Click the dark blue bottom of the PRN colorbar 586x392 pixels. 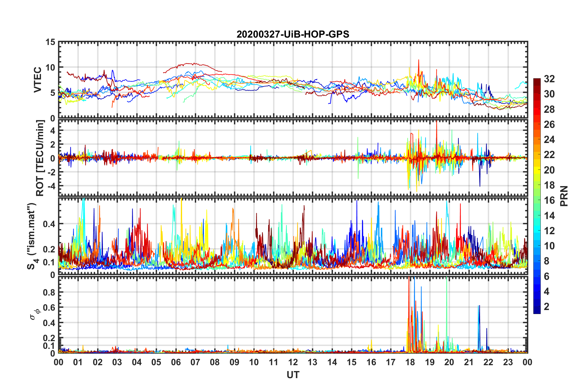point(537,311)
